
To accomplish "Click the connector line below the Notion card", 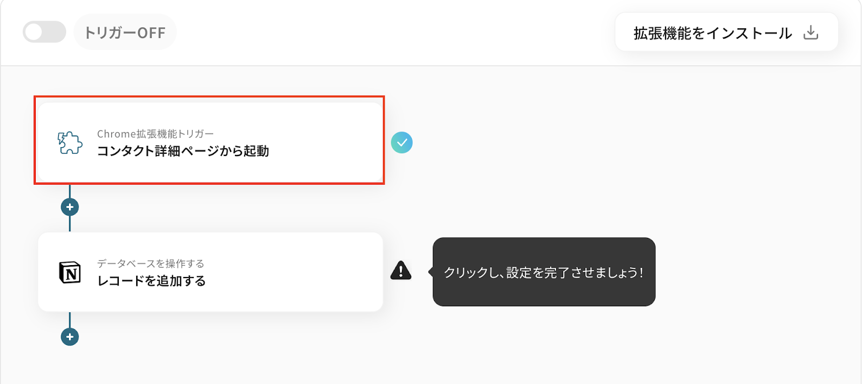I will [x=70, y=319].
